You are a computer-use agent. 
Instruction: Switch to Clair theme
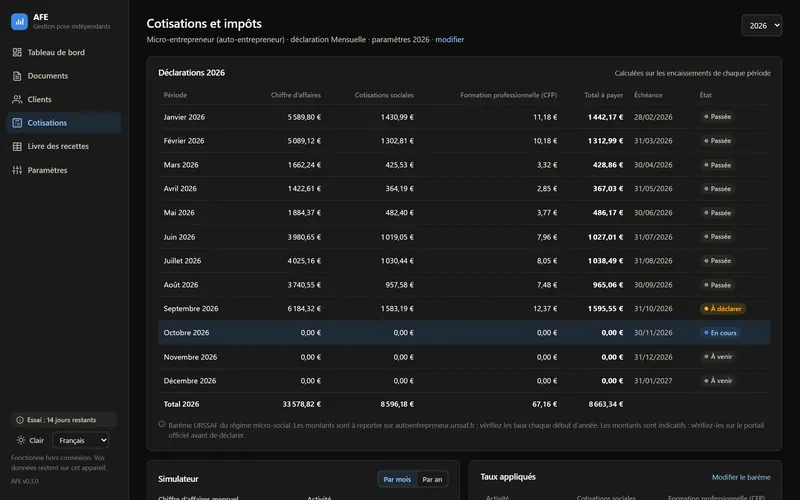30,440
